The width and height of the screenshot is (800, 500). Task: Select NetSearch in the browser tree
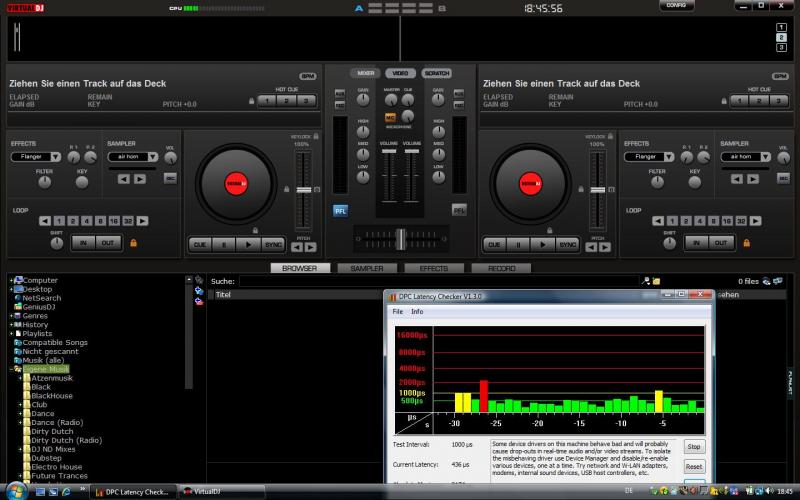click(x=41, y=298)
